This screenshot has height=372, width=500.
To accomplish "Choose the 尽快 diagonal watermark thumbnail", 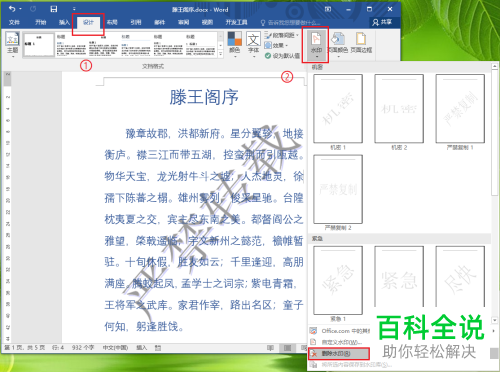I will coord(460,277).
